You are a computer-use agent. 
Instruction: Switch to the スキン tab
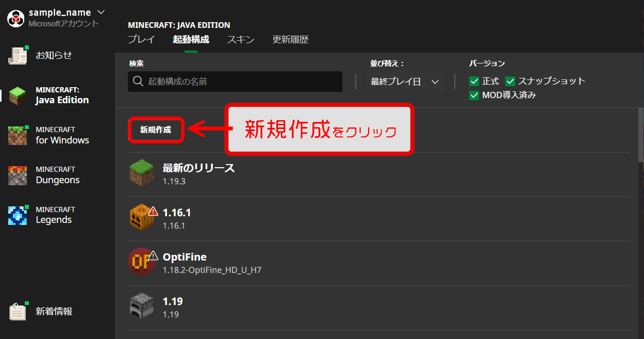click(241, 40)
